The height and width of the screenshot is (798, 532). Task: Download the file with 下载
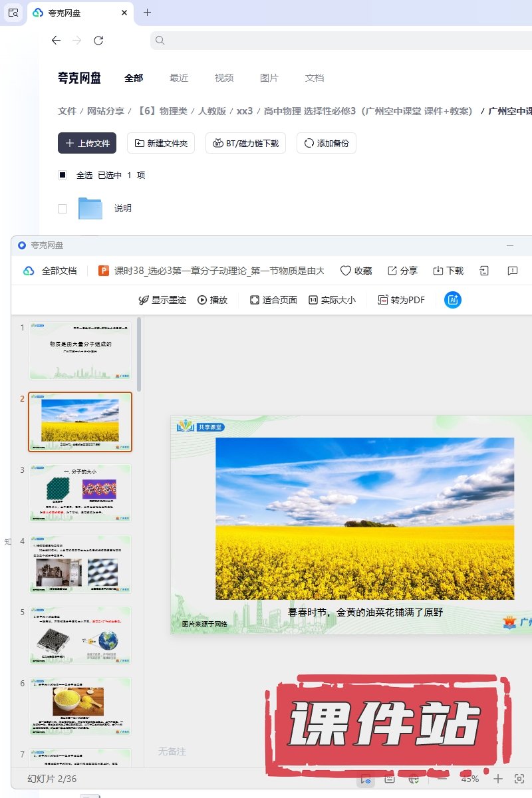click(x=448, y=271)
